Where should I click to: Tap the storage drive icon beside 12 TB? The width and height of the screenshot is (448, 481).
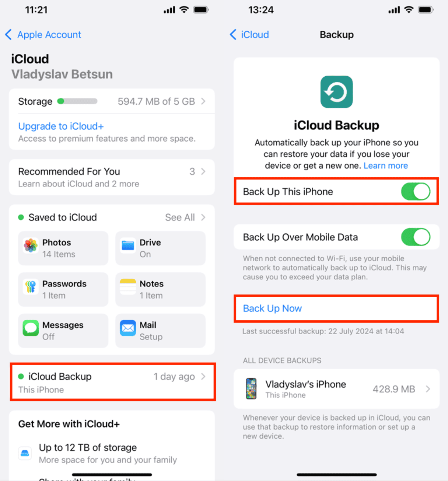pos(25,453)
